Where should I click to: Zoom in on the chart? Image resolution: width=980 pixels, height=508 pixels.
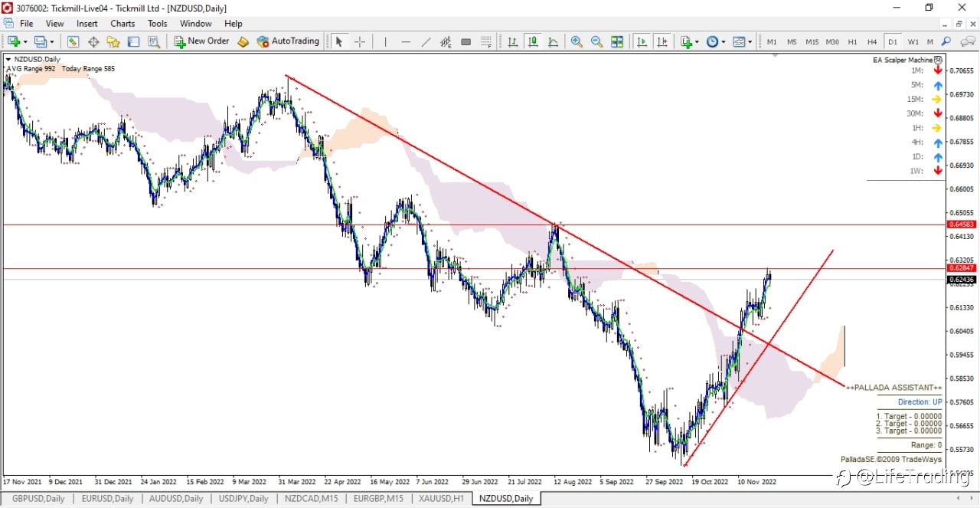[577, 41]
